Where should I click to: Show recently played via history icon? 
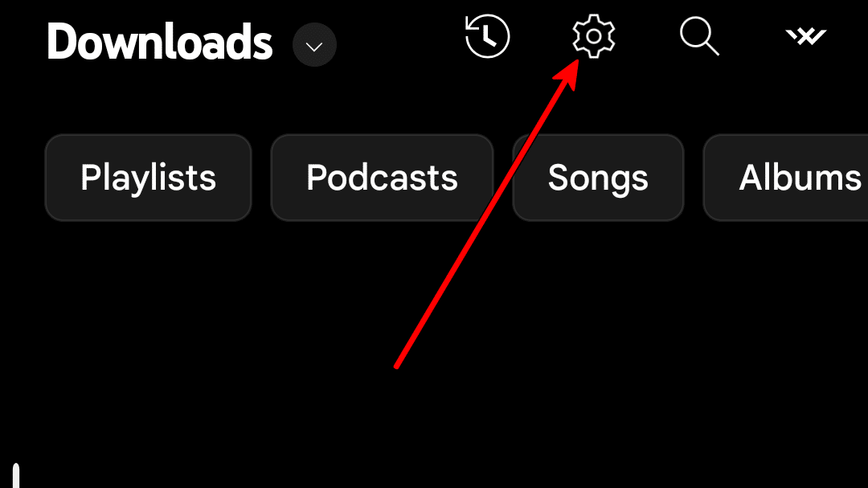(487, 36)
